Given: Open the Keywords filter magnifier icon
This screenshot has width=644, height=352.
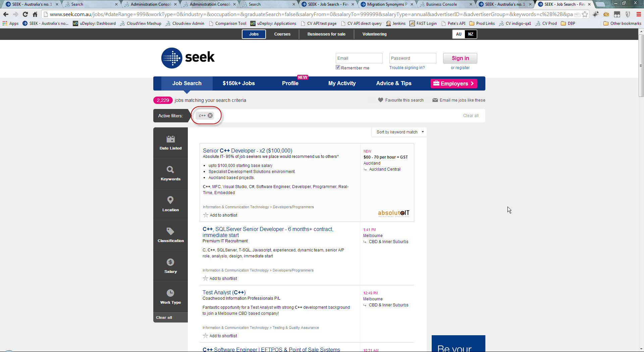Looking at the screenshot, I should pyautogui.click(x=170, y=170).
